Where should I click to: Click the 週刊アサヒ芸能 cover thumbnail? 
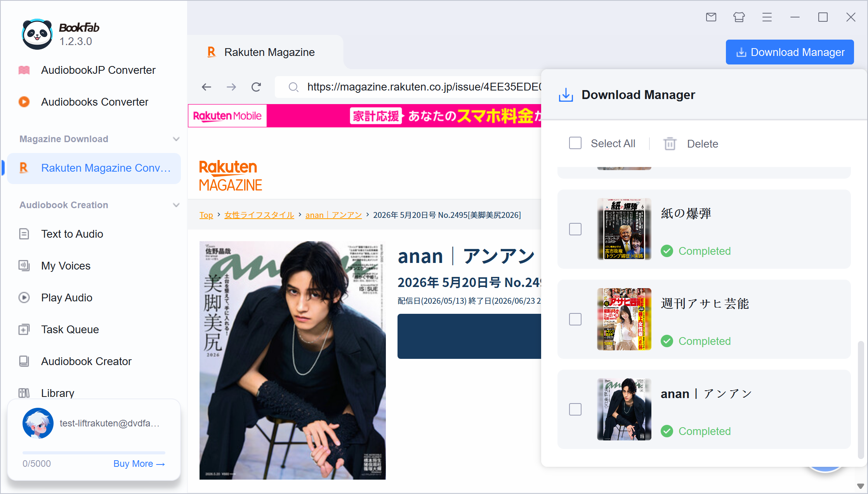[624, 319]
